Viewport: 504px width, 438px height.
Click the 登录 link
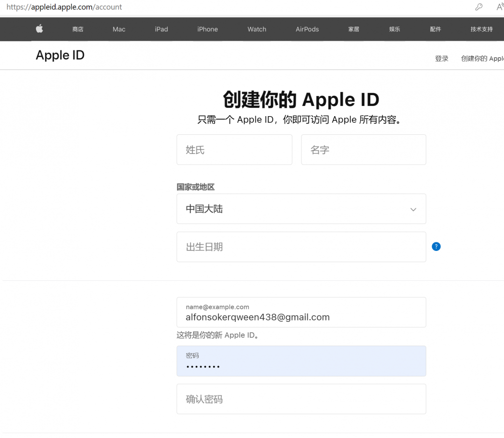tap(441, 58)
